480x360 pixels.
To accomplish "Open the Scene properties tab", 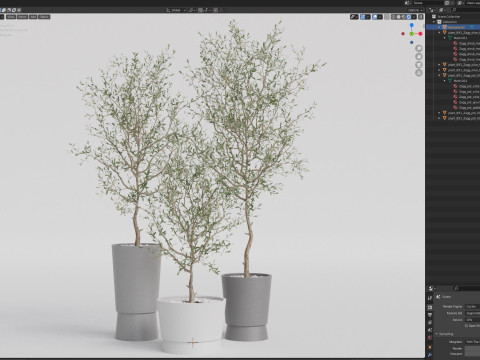I will (x=430, y=330).
